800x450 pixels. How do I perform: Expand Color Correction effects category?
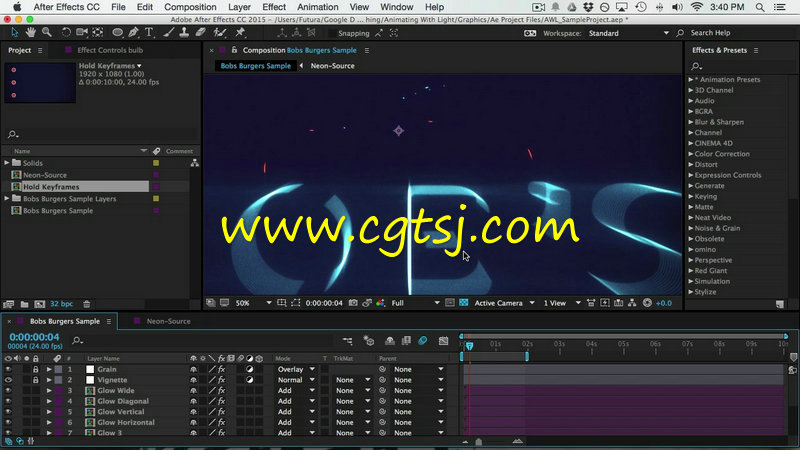[x=691, y=154]
